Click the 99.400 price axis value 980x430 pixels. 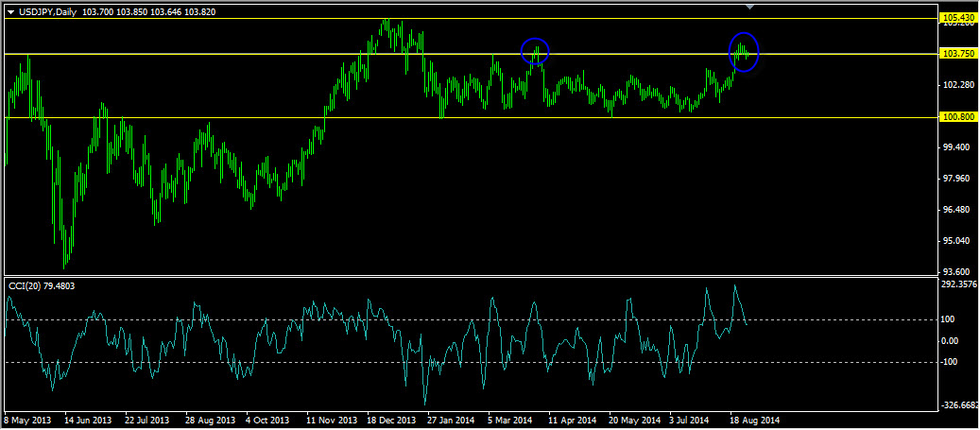[x=956, y=147]
